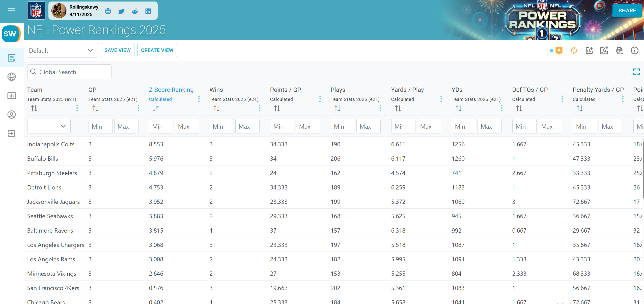Open the notes sidebar icon
The height and width of the screenshot is (304, 644).
tap(12, 58)
